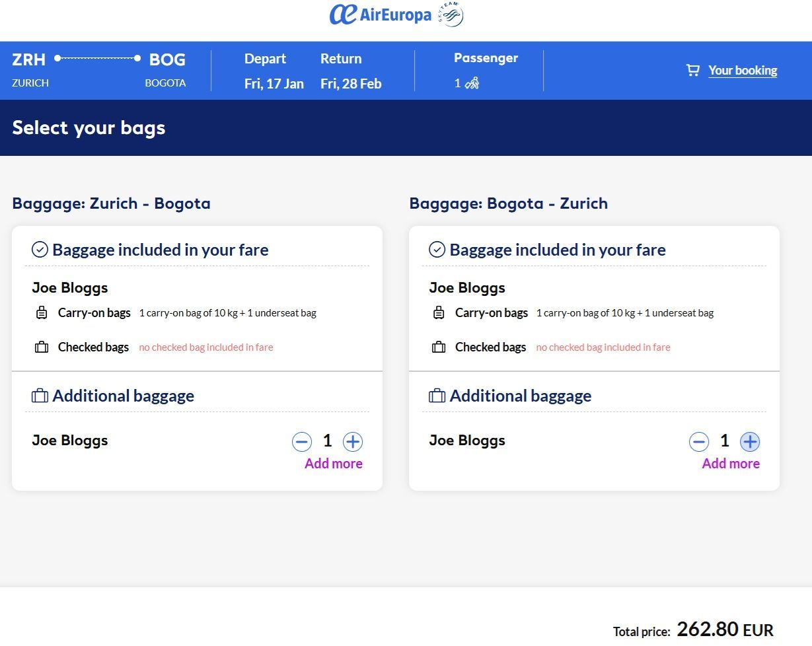Decrease Bogota - Zurich additional bags with minus

coord(699,441)
